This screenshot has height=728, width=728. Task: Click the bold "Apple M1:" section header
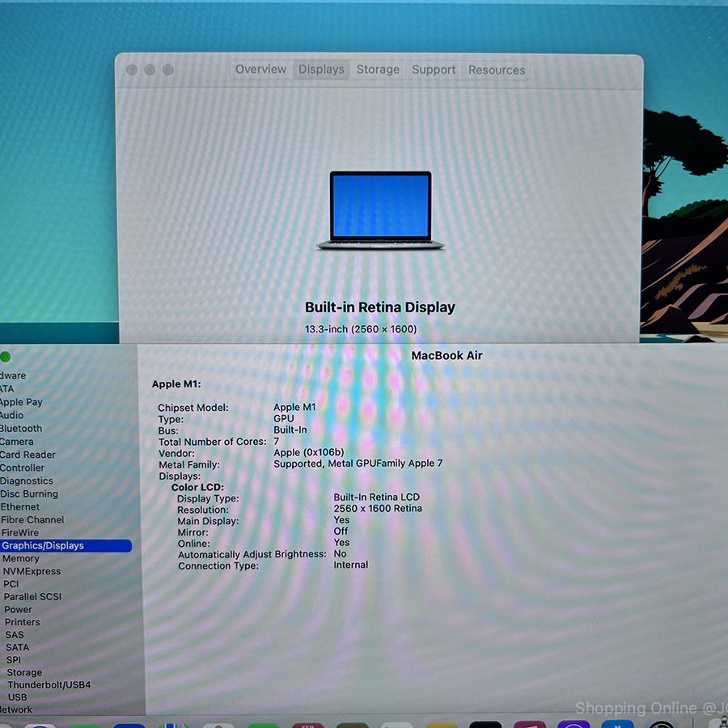(176, 384)
